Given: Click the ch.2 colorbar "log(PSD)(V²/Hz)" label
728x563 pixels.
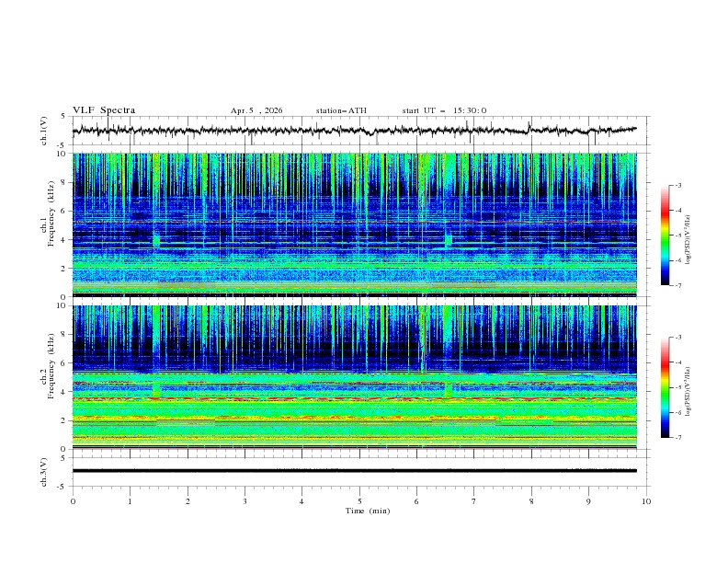Looking at the screenshot, I should pos(688,392).
